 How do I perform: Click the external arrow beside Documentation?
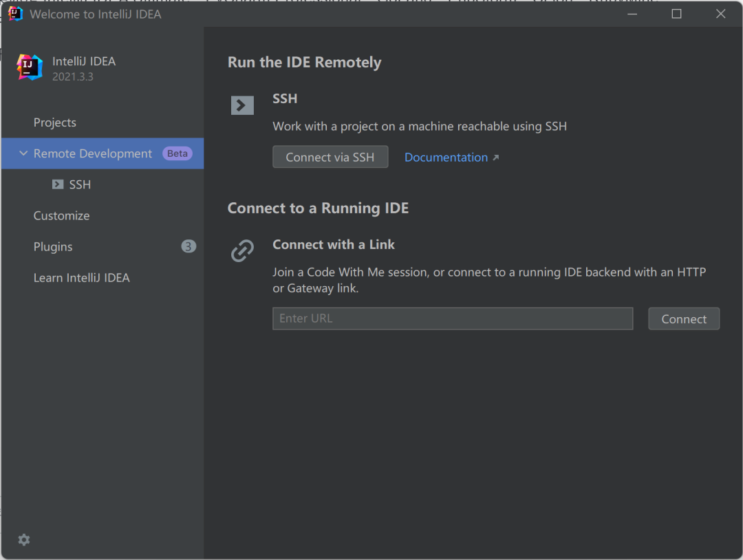(x=495, y=158)
